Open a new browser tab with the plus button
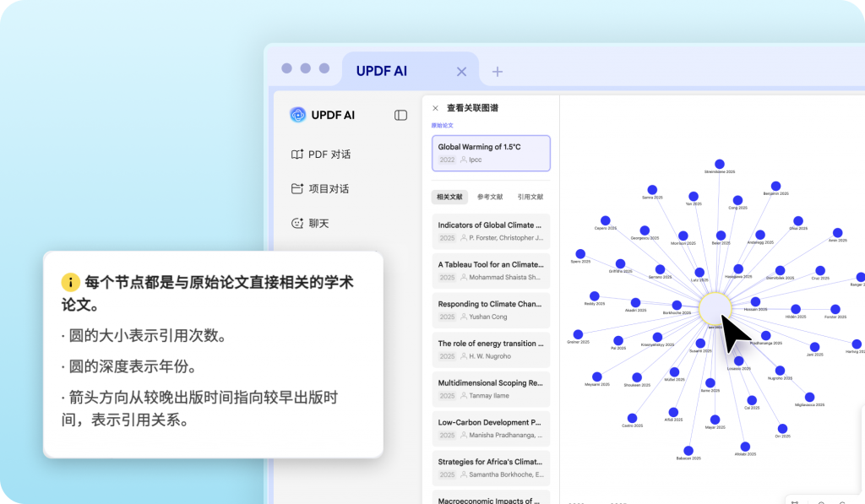The width and height of the screenshot is (865, 504). pos(497,71)
